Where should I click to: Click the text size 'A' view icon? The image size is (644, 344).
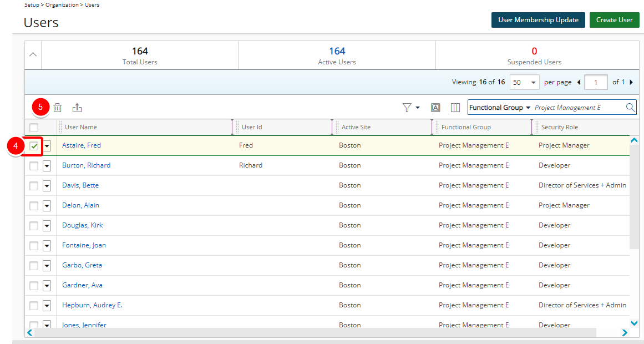point(435,108)
